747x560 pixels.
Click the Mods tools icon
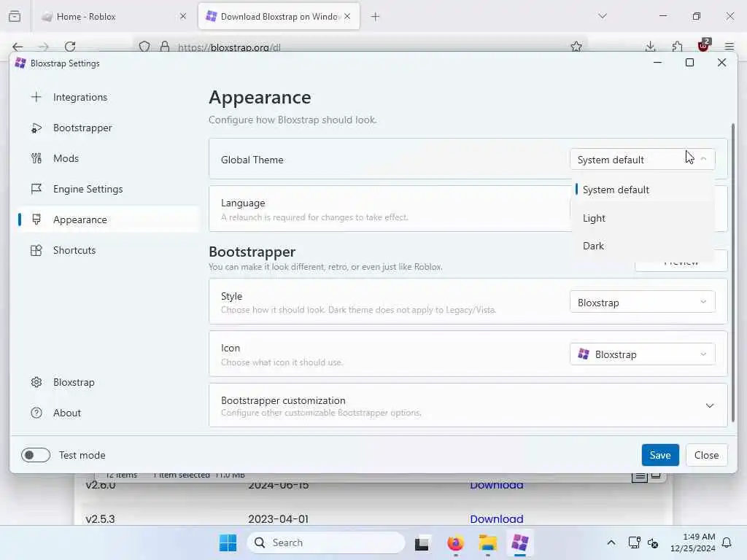tap(36, 158)
